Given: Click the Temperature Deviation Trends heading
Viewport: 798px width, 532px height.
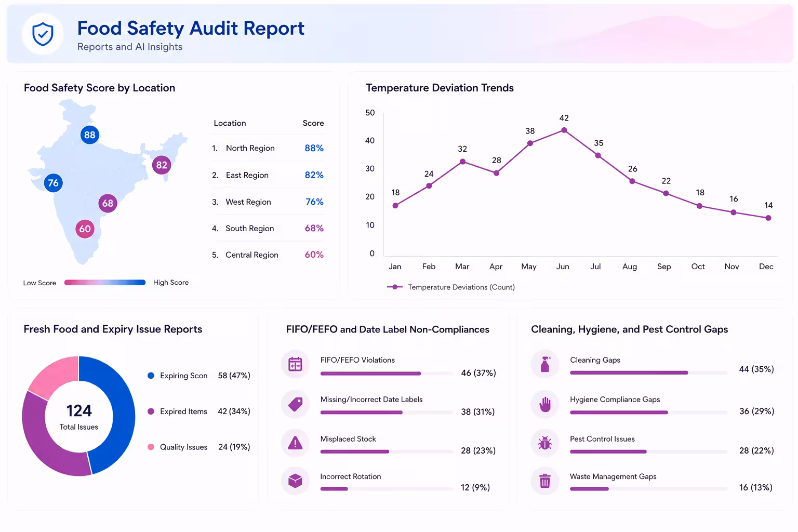Looking at the screenshot, I should 440,88.
